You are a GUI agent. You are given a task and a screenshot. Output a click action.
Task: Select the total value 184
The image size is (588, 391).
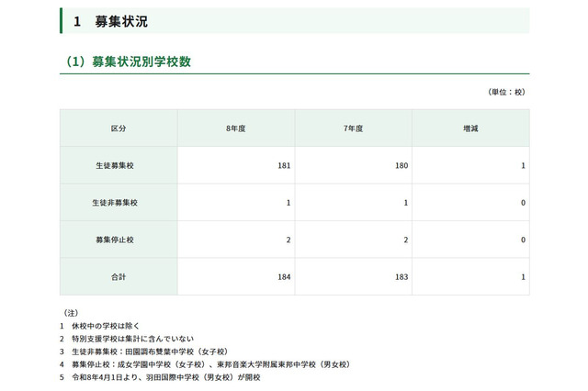[284, 276]
